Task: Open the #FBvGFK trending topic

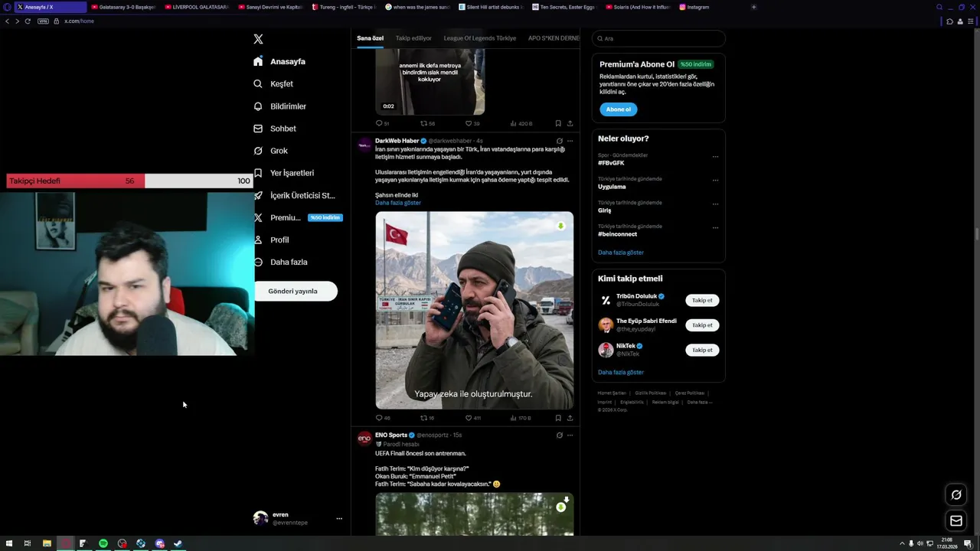Action: (611, 163)
